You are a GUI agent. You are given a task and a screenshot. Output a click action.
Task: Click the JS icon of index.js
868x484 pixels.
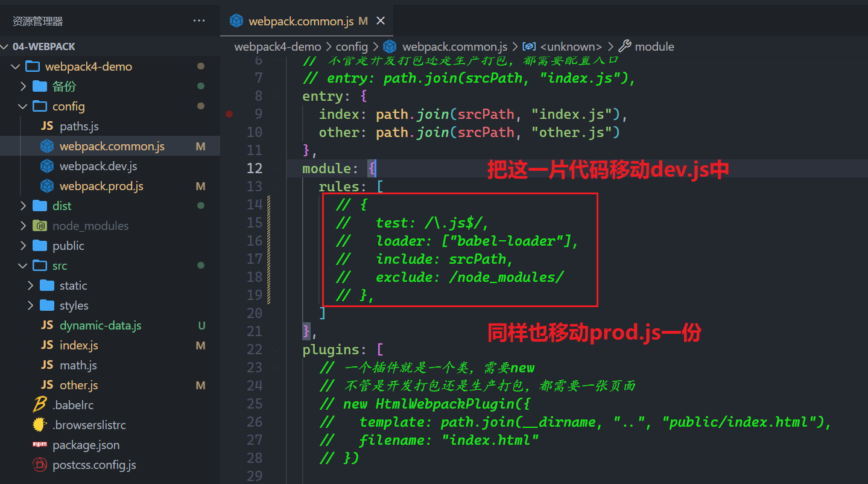click(47, 345)
